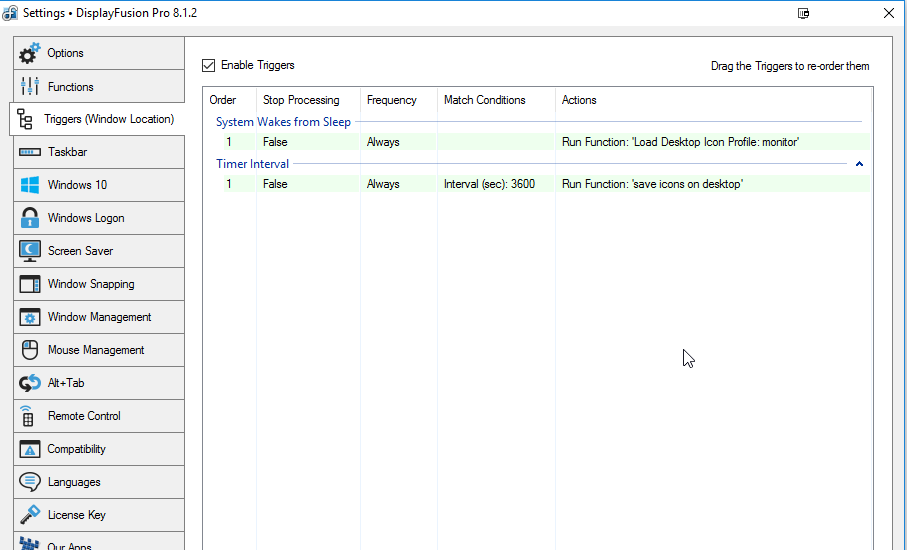The height and width of the screenshot is (550, 907).
Task: Click the Frequency column header
Action: 392,100
